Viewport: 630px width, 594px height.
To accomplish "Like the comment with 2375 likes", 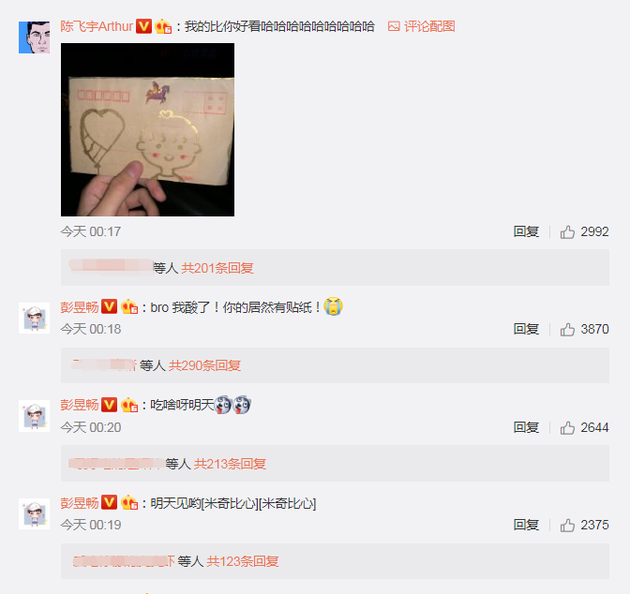I will click(567, 525).
